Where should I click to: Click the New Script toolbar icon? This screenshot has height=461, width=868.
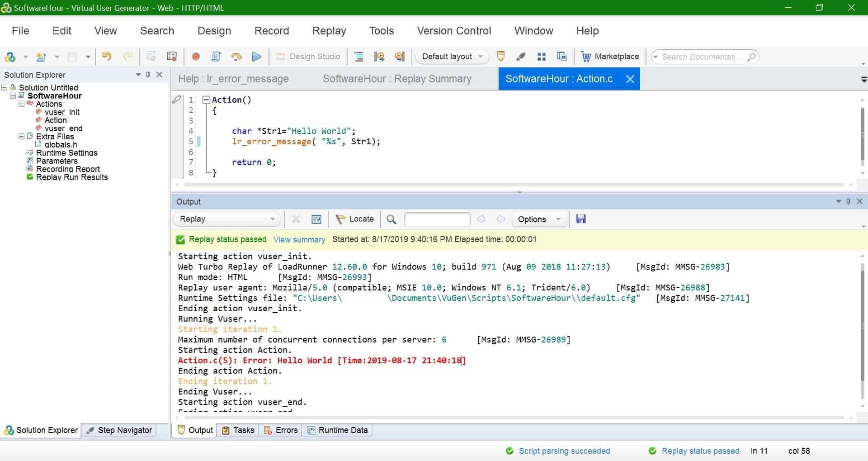41,57
